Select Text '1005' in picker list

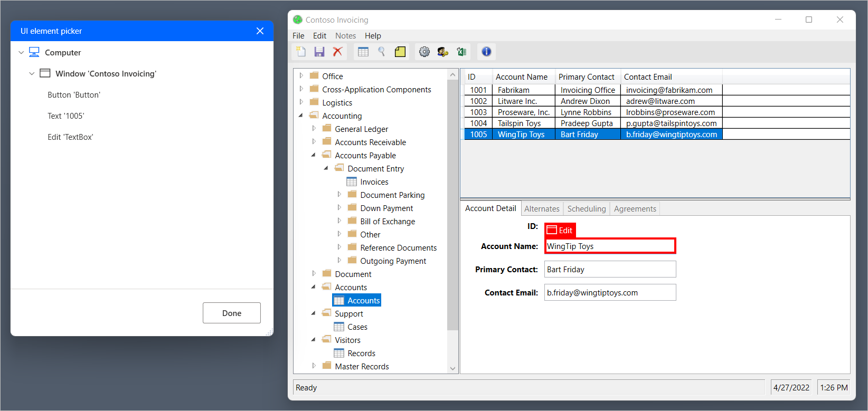click(x=66, y=116)
